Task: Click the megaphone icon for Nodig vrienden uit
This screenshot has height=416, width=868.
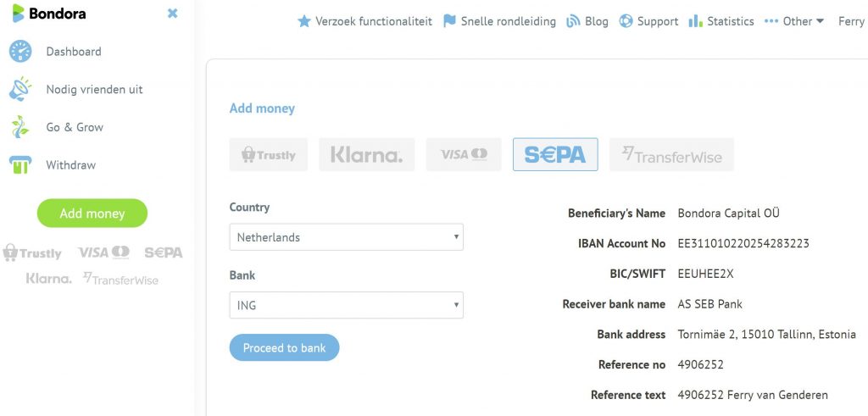Action: coord(20,89)
